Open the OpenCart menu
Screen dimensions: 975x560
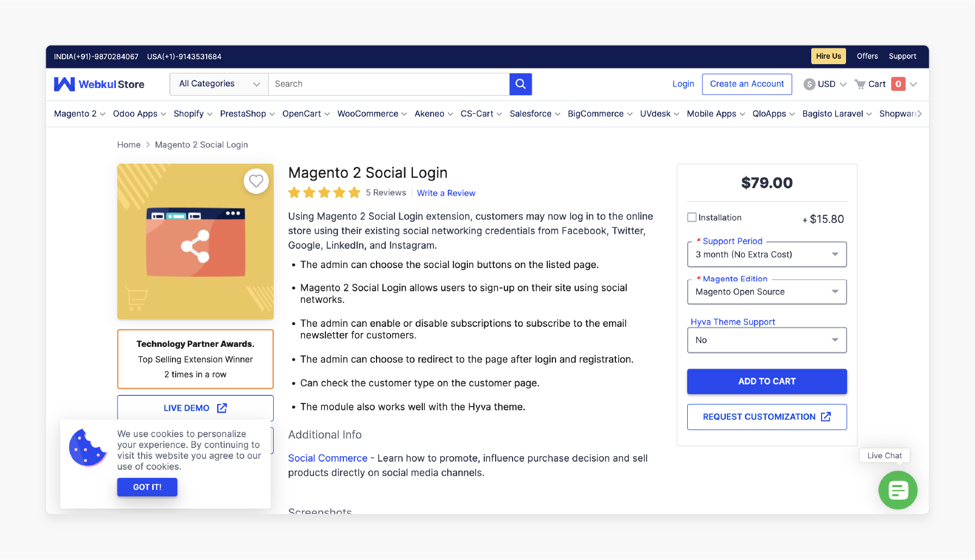point(306,114)
